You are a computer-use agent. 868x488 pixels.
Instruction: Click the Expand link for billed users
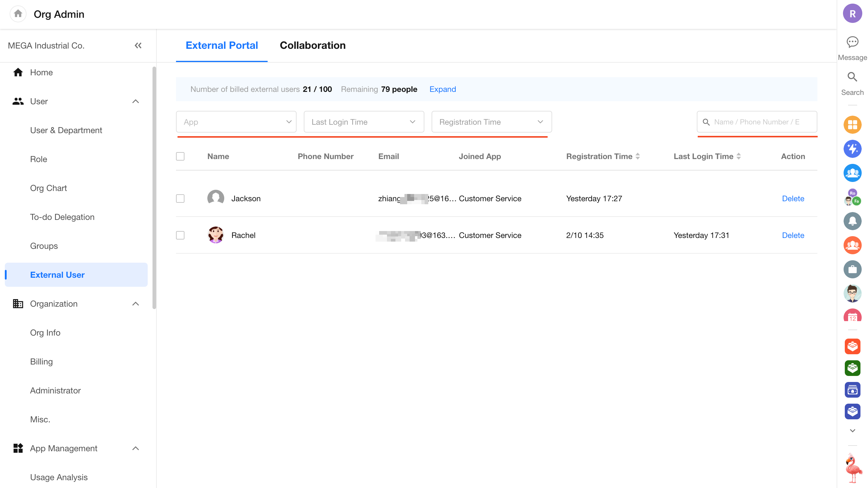pos(442,89)
